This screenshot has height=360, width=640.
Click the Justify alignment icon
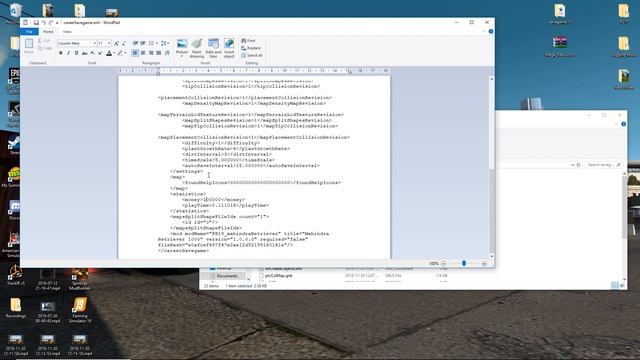point(159,53)
